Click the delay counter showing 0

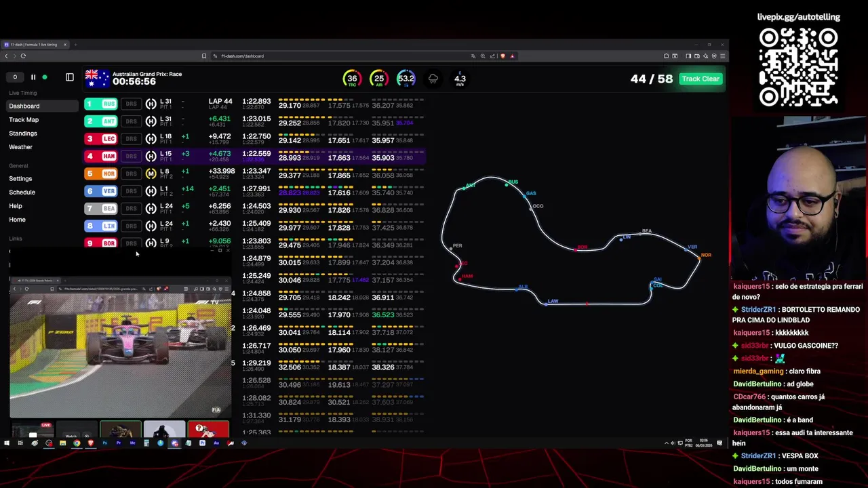[15, 77]
